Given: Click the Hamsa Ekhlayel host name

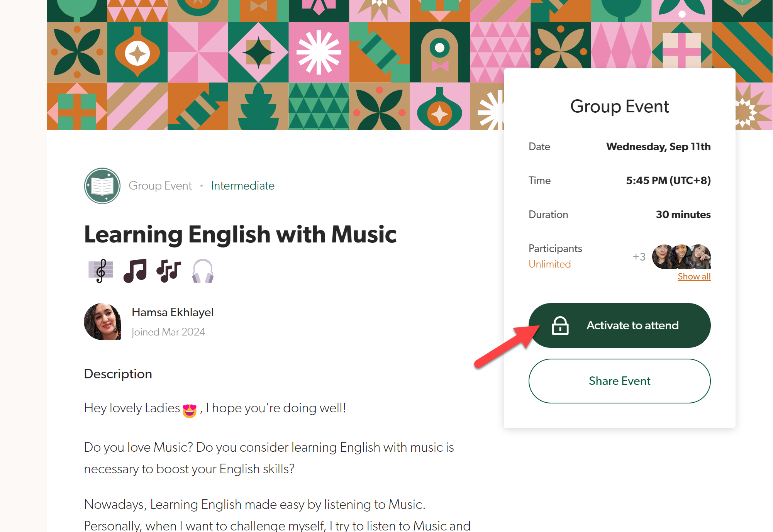Looking at the screenshot, I should tap(173, 312).
